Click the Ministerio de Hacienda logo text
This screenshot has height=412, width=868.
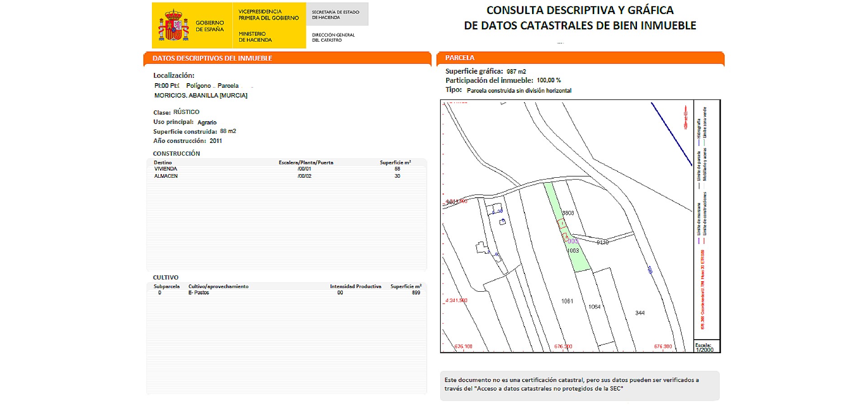coord(255,37)
